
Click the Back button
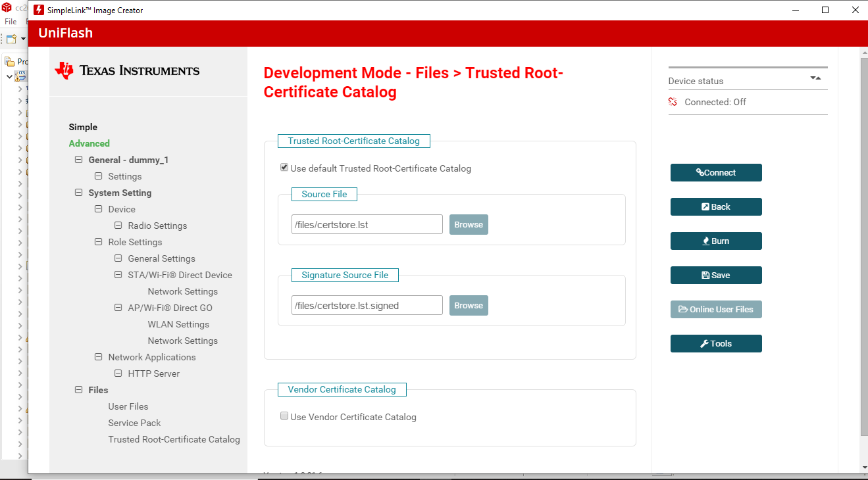pos(716,206)
